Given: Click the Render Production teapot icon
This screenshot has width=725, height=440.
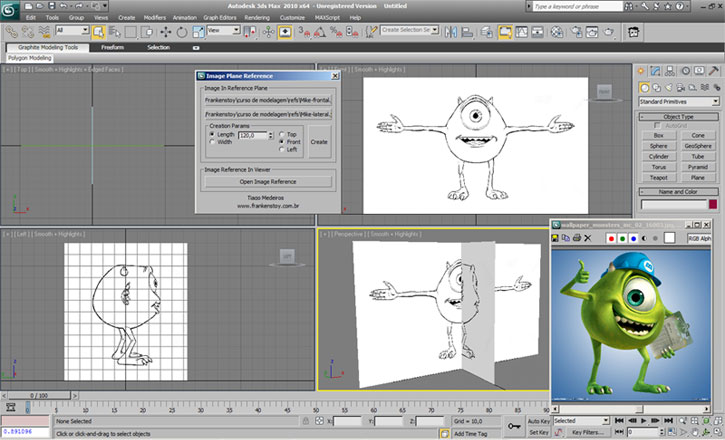Looking at the screenshot, I should click(x=609, y=32).
